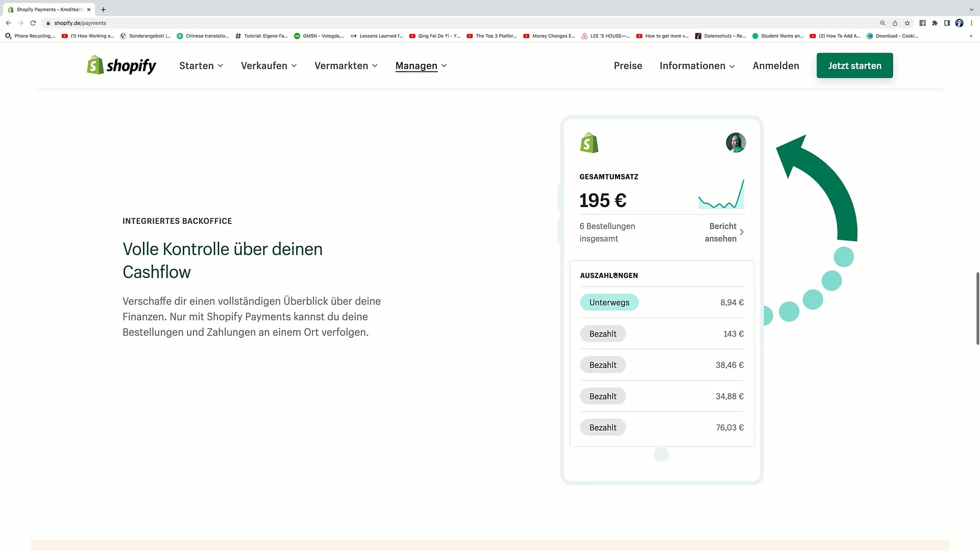Click the Unterwegs status pill
Viewport: 980px width, 551px height.
[x=609, y=303]
